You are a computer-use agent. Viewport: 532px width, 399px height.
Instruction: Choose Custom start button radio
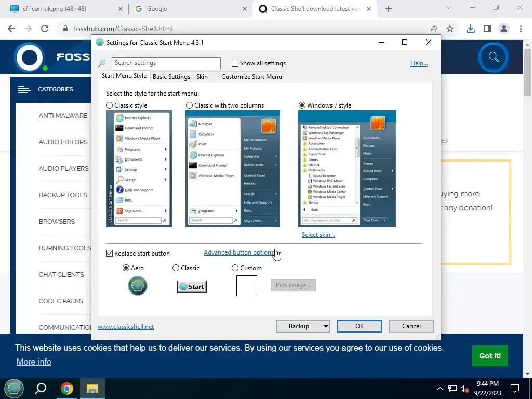pyautogui.click(x=235, y=268)
